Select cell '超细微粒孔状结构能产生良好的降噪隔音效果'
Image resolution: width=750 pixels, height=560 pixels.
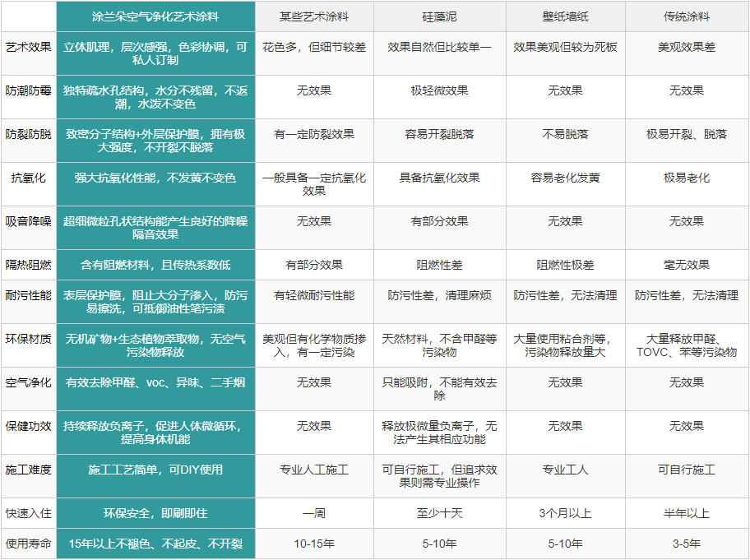point(155,228)
